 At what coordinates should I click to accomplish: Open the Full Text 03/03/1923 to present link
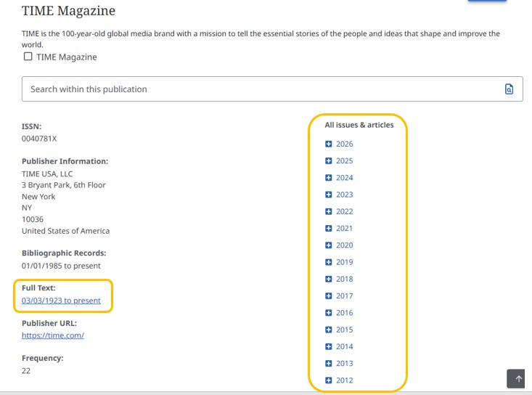pos(61,301)
